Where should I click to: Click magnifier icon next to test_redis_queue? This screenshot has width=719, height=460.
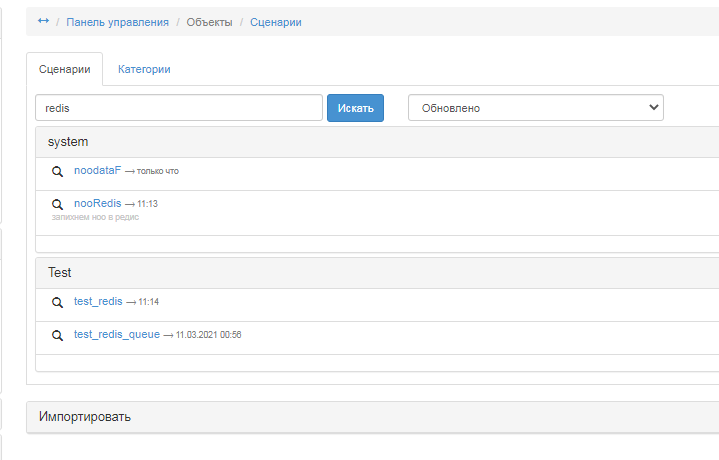pos(57,336)
